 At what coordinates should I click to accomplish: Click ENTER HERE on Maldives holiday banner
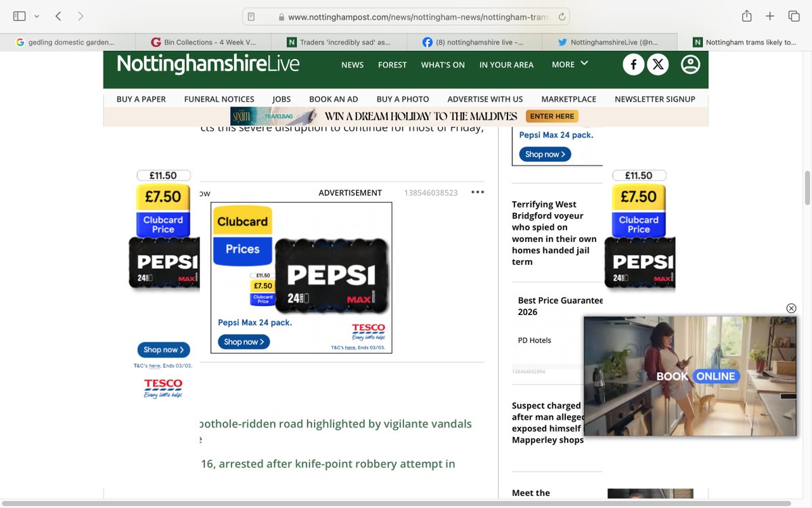(551, 117)
